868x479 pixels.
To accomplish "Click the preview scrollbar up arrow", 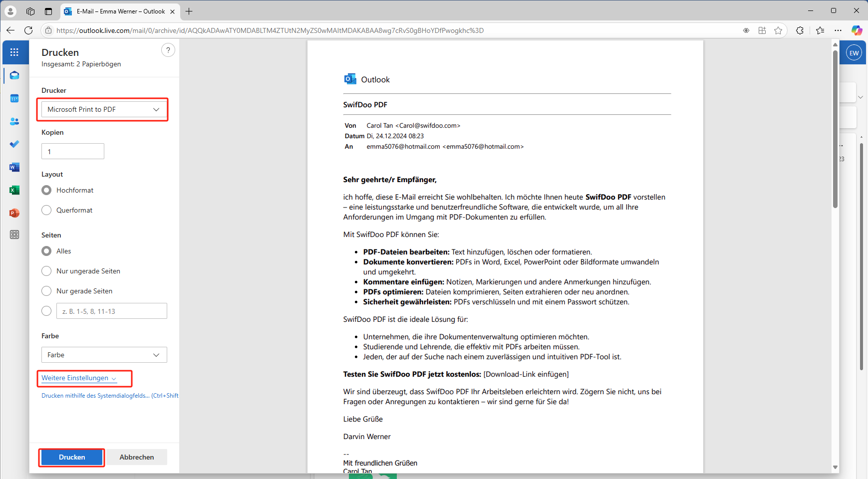I will tap(835, 45).
